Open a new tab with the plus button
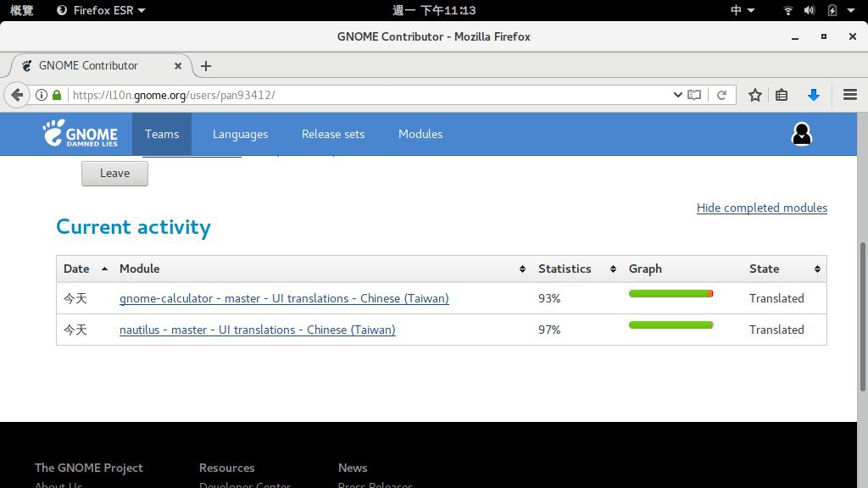Viewport: 868px width, 488px height. coord(206,66)
